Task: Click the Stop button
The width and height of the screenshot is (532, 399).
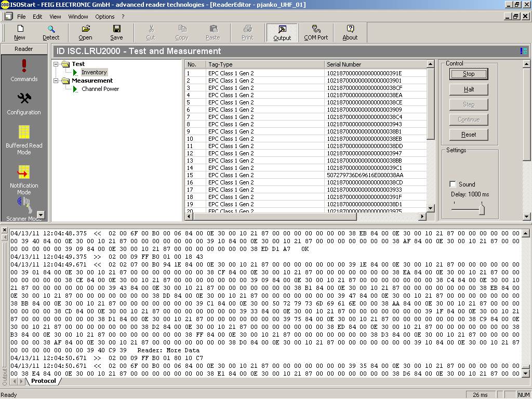Action: [469, 74]
